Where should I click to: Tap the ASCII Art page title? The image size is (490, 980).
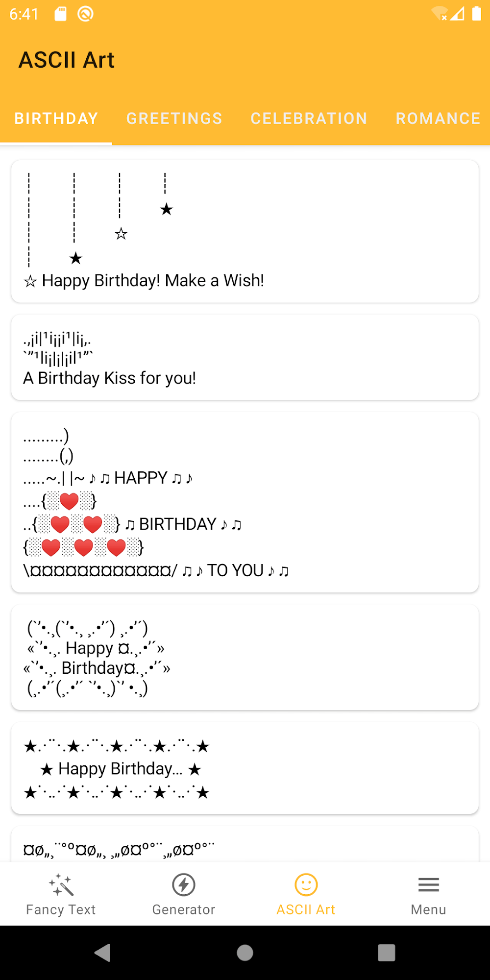point(67,60)
